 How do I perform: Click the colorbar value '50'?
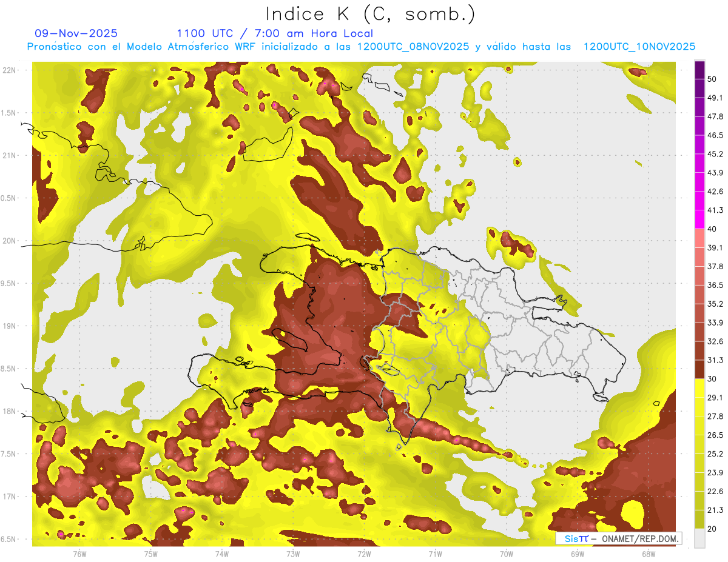pyautogui.click(x=712, y=79)
